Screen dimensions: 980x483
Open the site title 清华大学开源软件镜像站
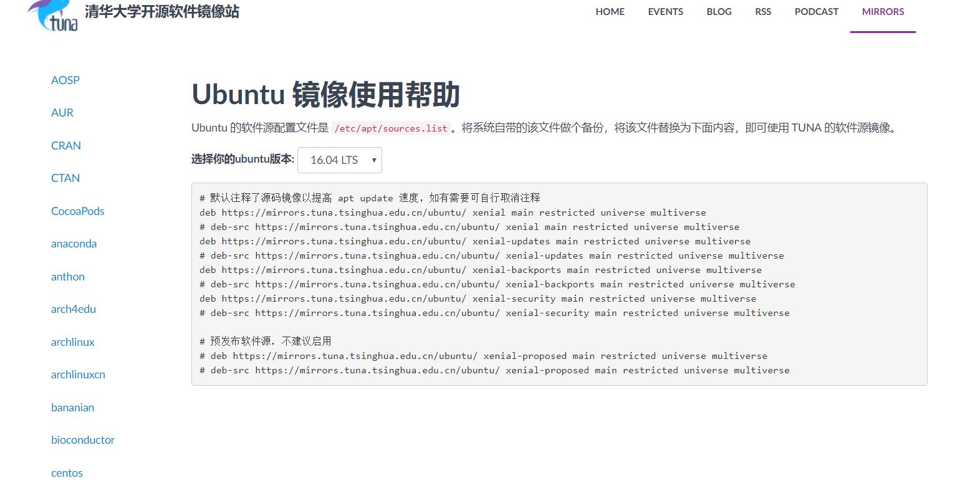coord(162,11)
